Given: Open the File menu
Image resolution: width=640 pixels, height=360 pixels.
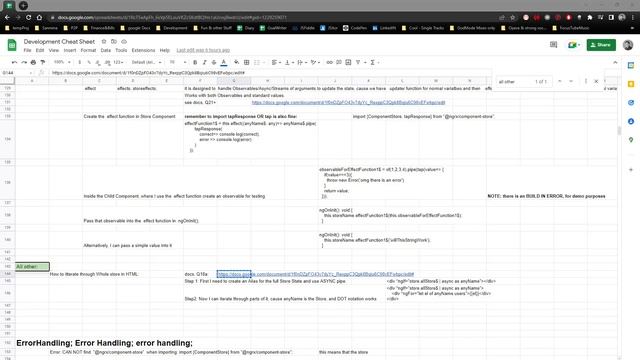Looking at the screenshot, I should [x=27, y=50].
